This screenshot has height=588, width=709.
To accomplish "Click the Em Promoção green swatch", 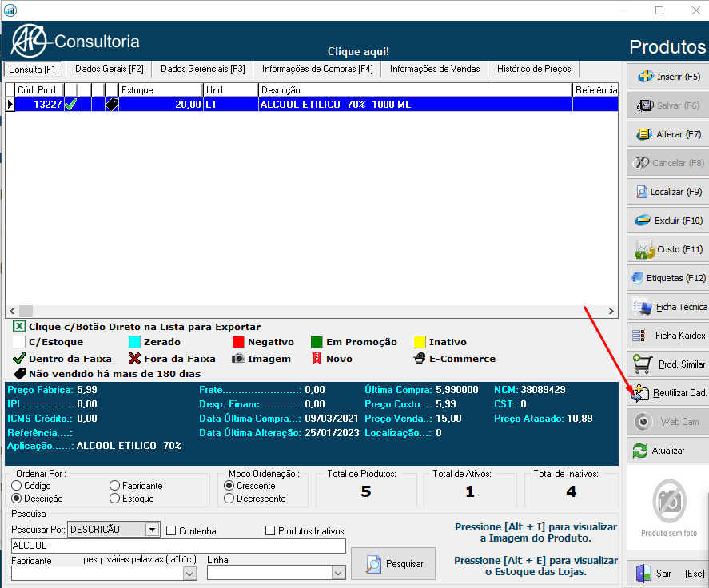I will click(317, 342).
